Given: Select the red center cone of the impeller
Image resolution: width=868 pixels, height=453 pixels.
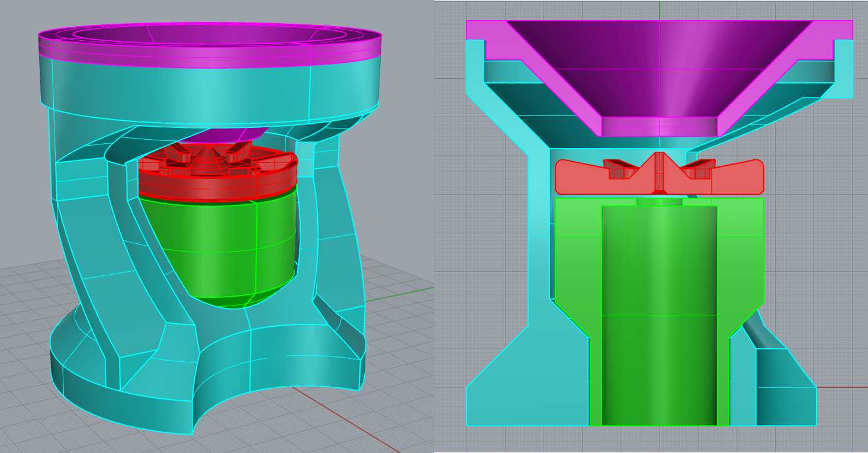Looking at the screenshot, I should pyautogui.click(x=660, y=172).
